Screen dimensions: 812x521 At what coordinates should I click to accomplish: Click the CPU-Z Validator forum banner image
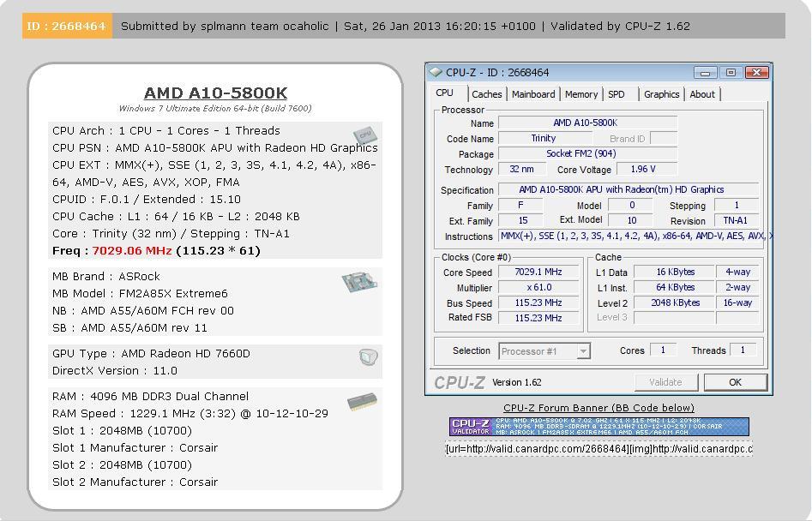[x=599, y=427]
